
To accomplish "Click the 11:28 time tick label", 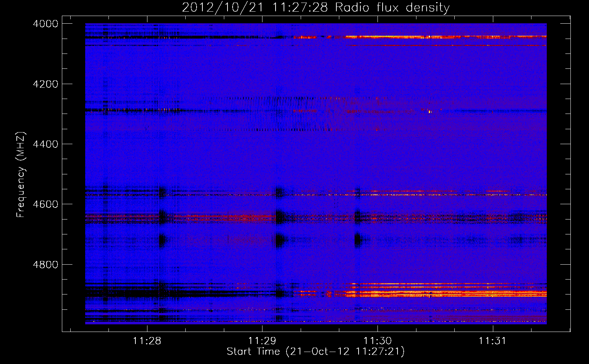I will pyautogui.click(x=147, y=341).
